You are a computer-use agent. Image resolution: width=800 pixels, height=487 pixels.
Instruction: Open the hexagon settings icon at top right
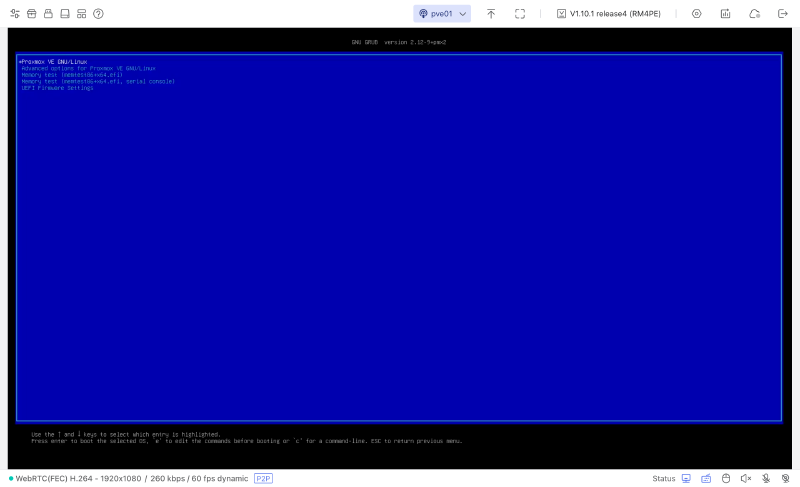[x=696, y=14]
